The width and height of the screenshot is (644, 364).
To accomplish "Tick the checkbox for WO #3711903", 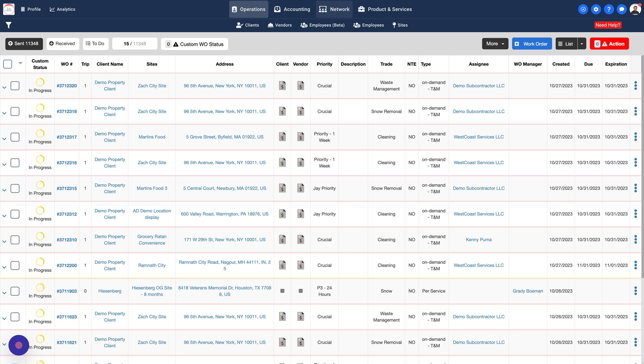I will (x=15, y=291).
